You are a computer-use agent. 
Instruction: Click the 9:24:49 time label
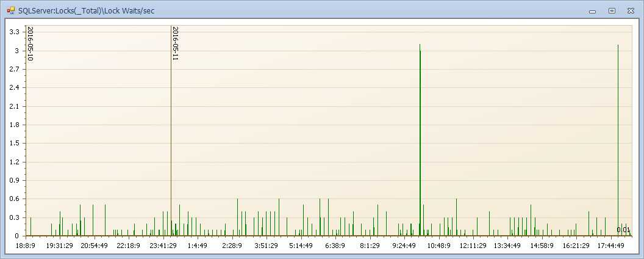click(404, 246)
